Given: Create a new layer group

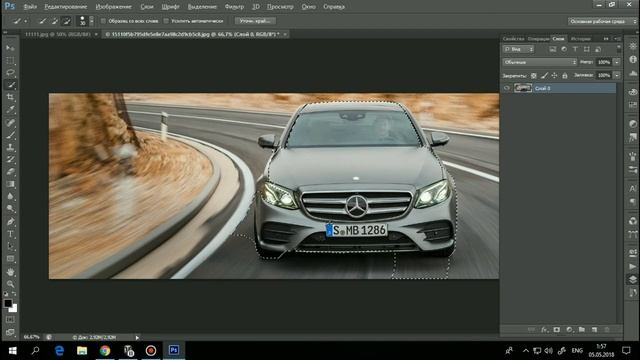Looking at the screenshot, I should (x=582, y=330).
